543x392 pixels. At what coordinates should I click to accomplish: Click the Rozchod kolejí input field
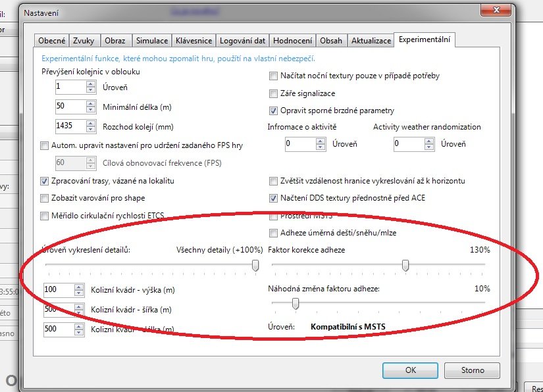click(70, 125)
